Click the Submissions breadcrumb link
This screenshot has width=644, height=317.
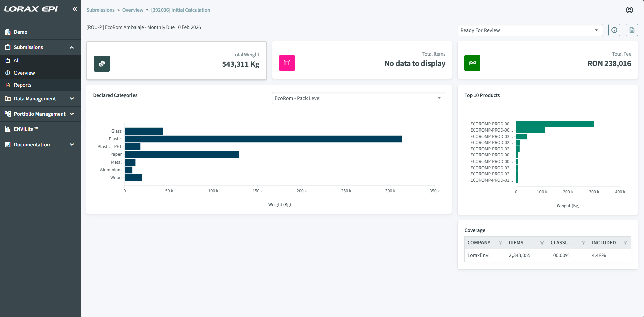pos(100,10)
